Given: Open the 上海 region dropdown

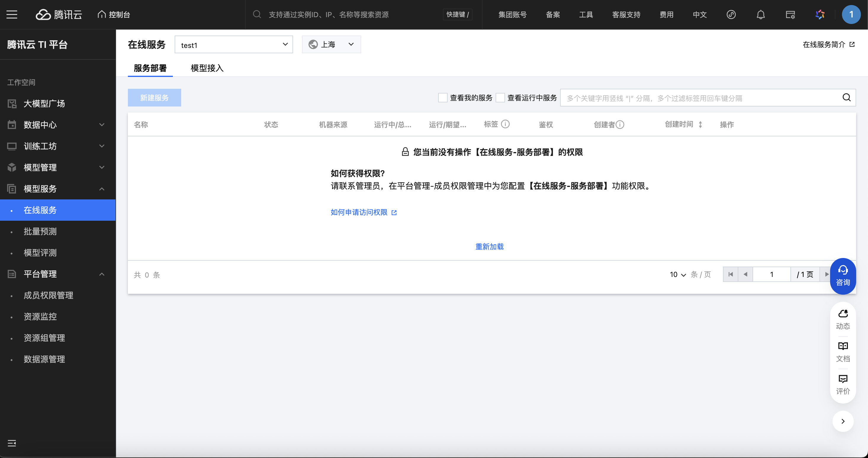Looking at the screenshot, I should (331, 44).
